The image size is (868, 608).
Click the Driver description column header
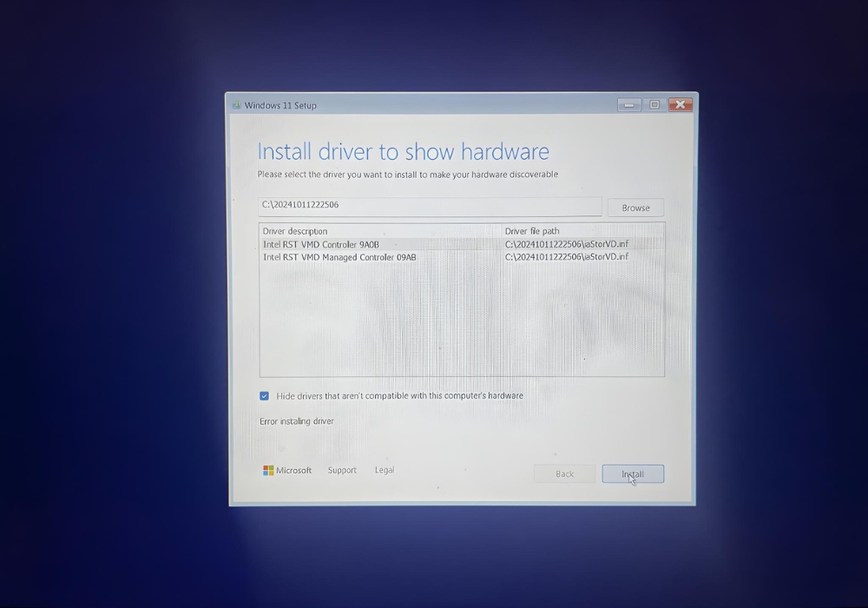tap(294, 231)
